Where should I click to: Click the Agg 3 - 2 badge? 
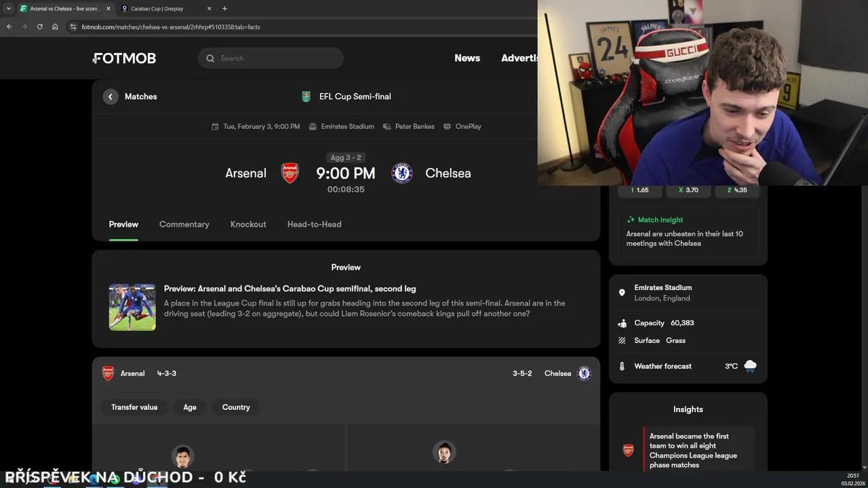346,157
